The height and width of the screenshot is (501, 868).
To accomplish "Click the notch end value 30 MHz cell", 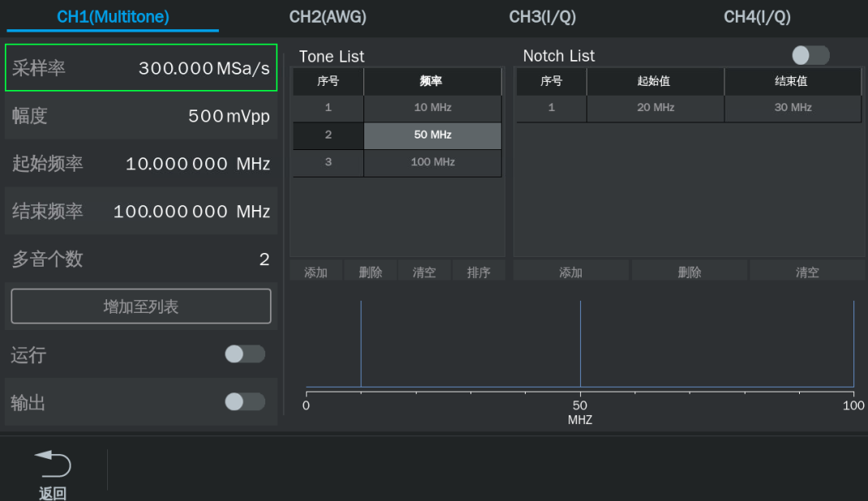I will tap(793, 108).
